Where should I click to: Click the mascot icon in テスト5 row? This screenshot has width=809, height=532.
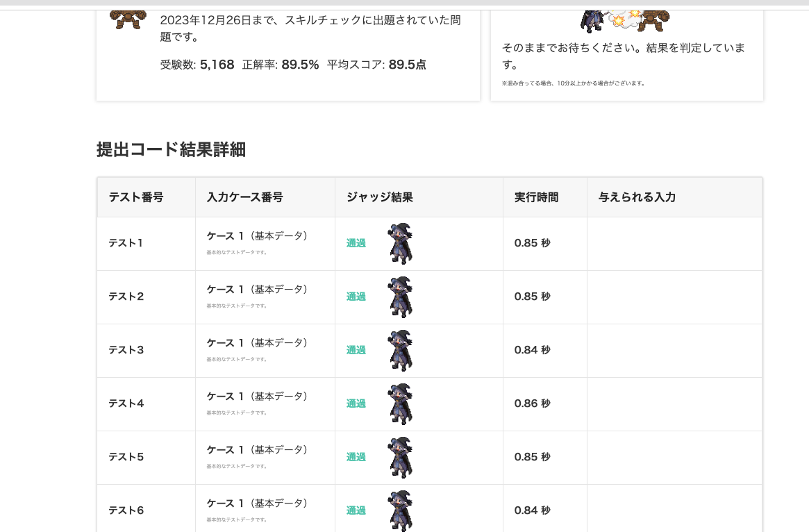click(400, 457)
